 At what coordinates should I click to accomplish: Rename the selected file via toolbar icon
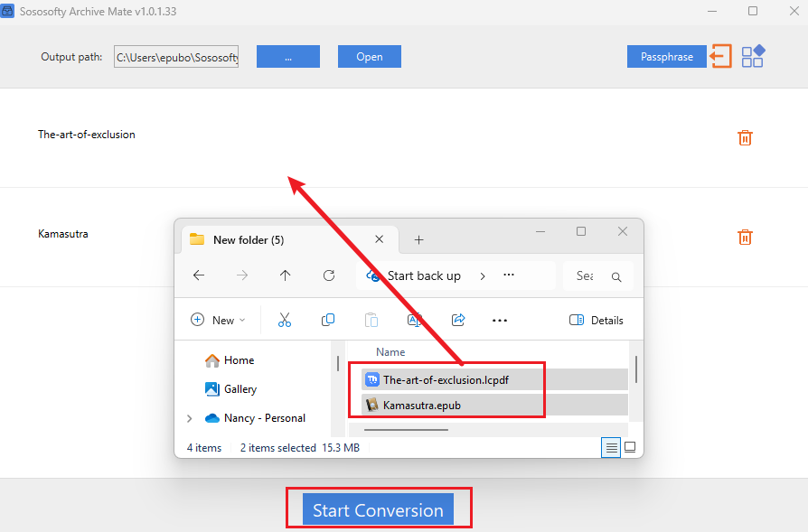414,320
